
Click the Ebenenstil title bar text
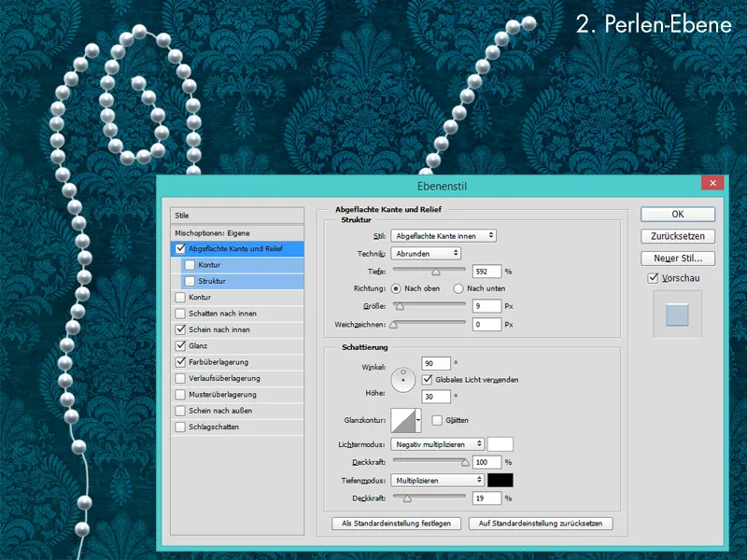click(x=442, y=186)
